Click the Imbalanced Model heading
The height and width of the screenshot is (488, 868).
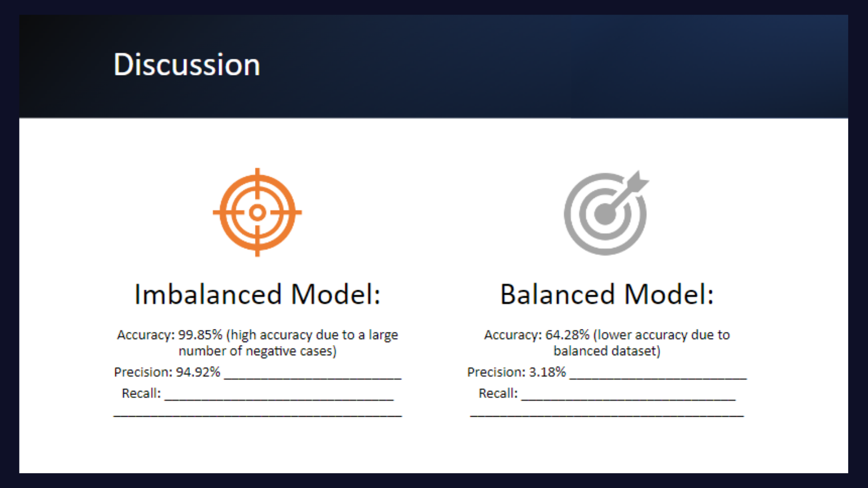(257, 294)
